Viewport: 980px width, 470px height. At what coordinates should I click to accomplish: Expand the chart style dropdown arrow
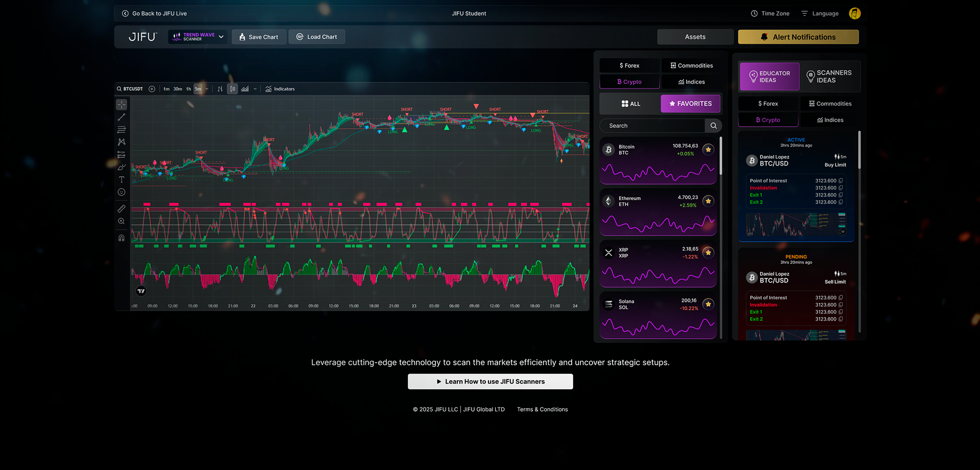point(255,89)
